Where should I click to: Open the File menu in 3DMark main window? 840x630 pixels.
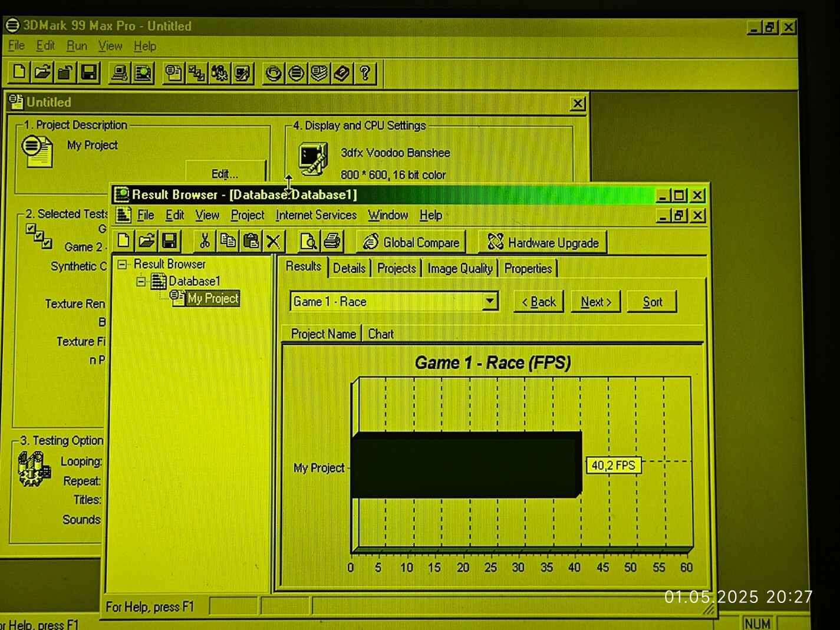click(x=17, y=45)
